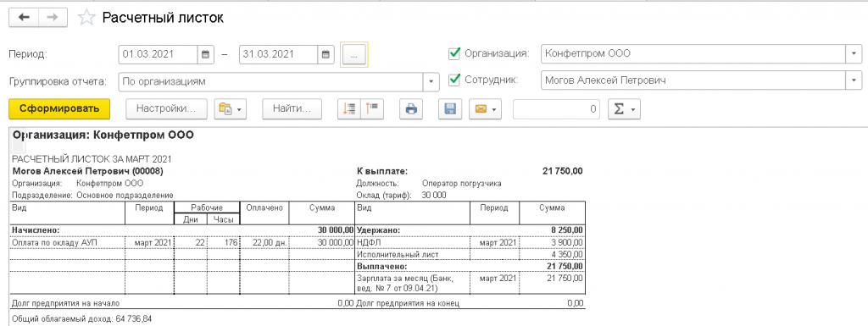Go forward with the right arrow button
The image size is (868, 326).
click(x=53, y=18)
